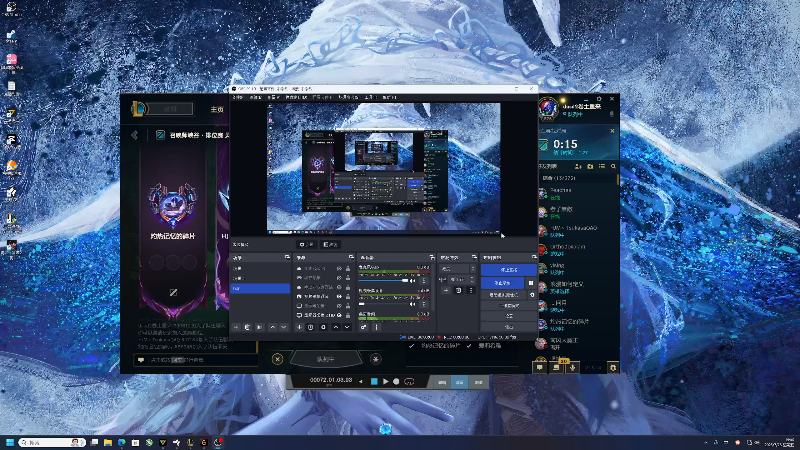Open three-dot menu of second mixer channel

pos(424,304)
